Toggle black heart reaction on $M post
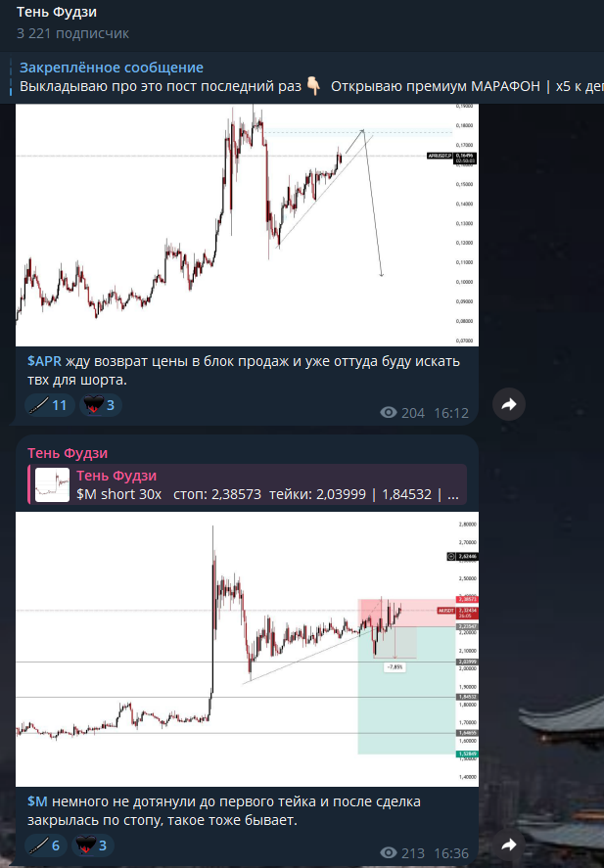604x868 pixels. coord(92,845)
